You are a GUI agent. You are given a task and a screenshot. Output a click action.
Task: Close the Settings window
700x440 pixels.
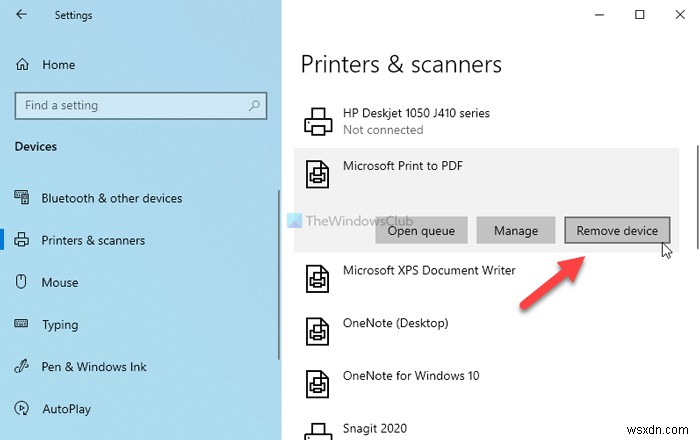(x=680, y=15)
